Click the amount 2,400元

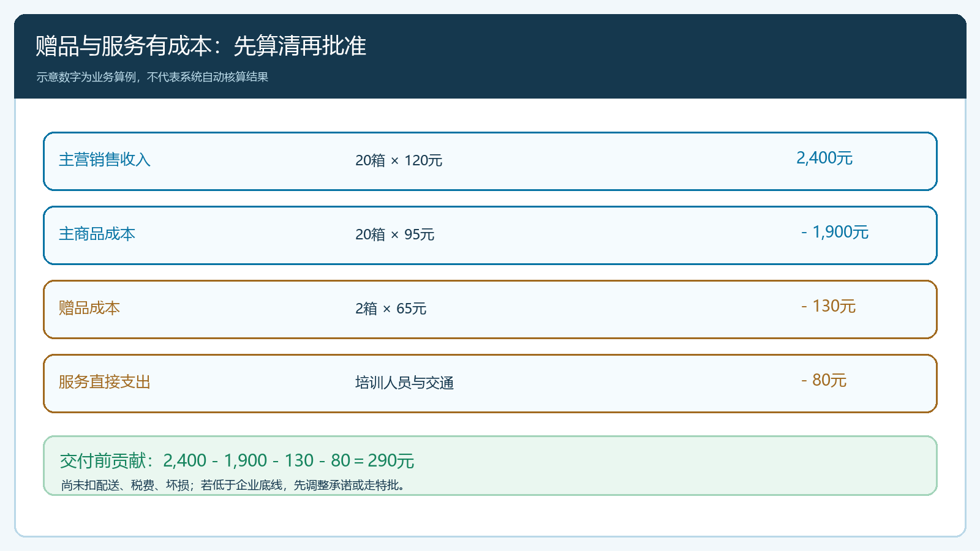824,158
